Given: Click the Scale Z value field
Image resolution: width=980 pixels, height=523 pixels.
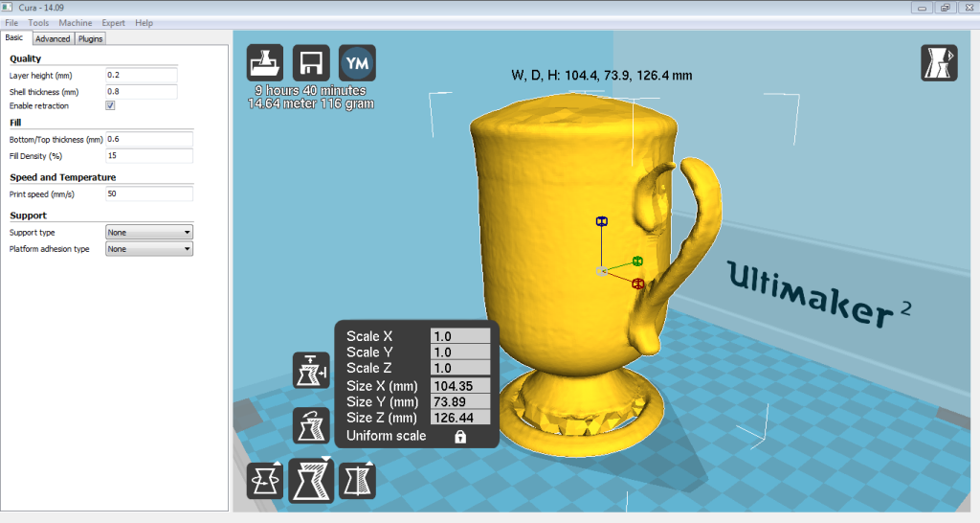Looking at the screenshot, I should pyautogui.click(x=460, y=368).
